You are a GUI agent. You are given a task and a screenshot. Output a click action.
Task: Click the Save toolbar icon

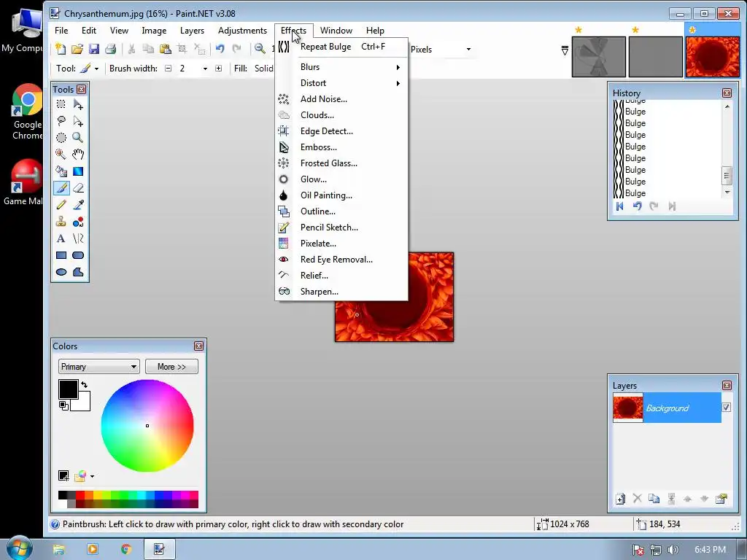pos(94,49)
